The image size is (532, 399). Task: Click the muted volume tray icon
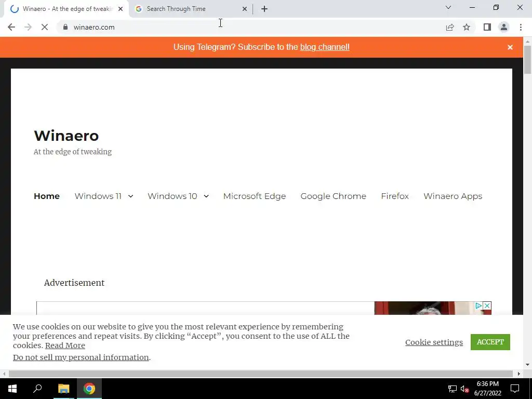pyautogui.click(x=464, y=389)
